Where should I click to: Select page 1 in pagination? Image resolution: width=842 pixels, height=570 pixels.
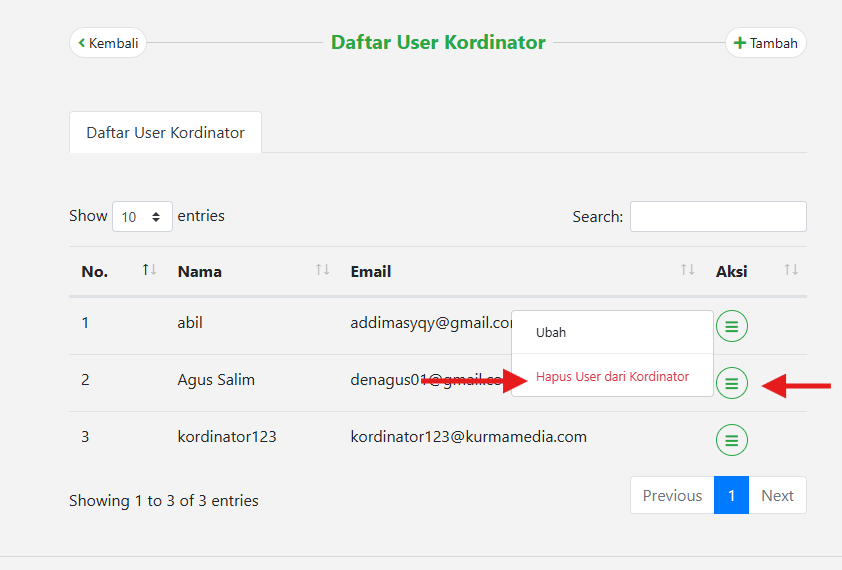click(731, 496)
